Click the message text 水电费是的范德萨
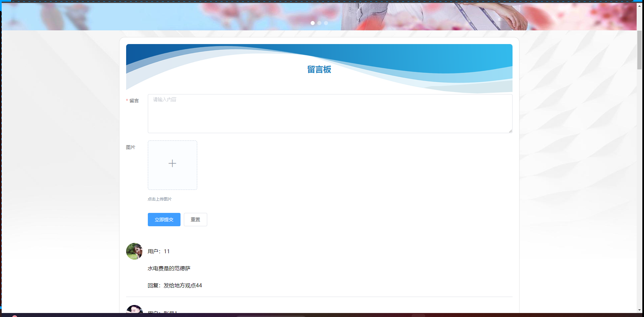 coord(169,269)
